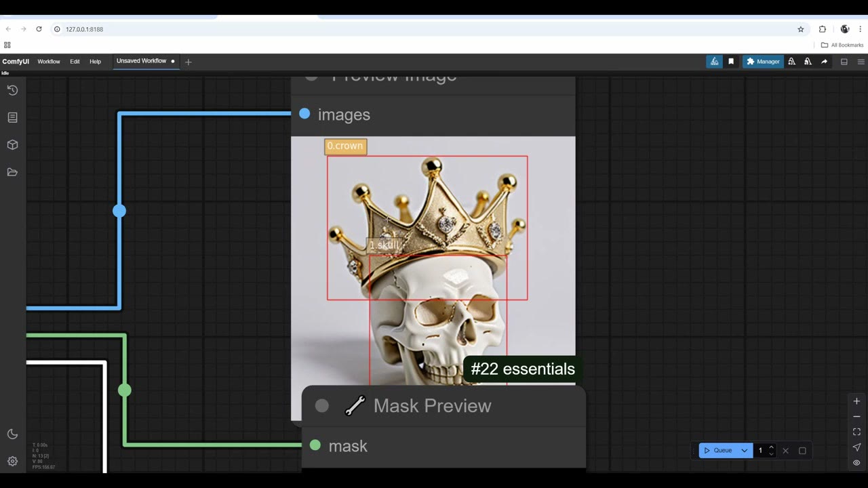The image size is (868, 488).
Task: Fit view to canvas icon
Action: pyautogui.click(x=856, y=432)
